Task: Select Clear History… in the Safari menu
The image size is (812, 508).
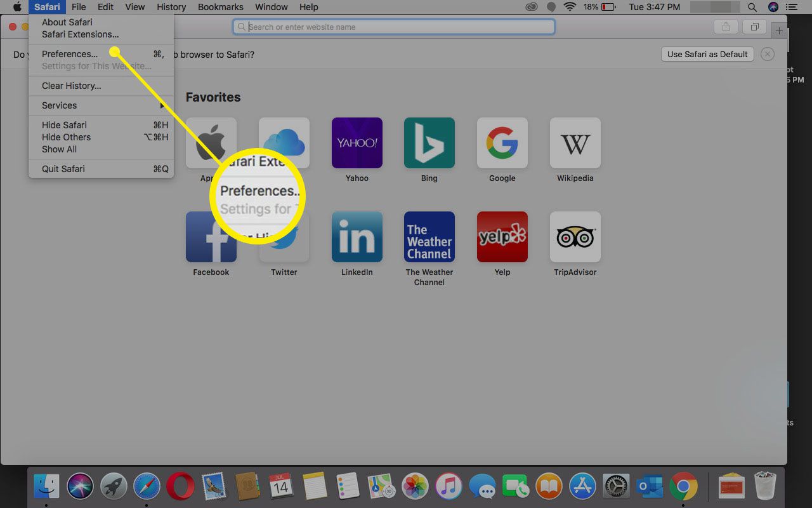Action: pyautogui.click(x=101, y=86)
